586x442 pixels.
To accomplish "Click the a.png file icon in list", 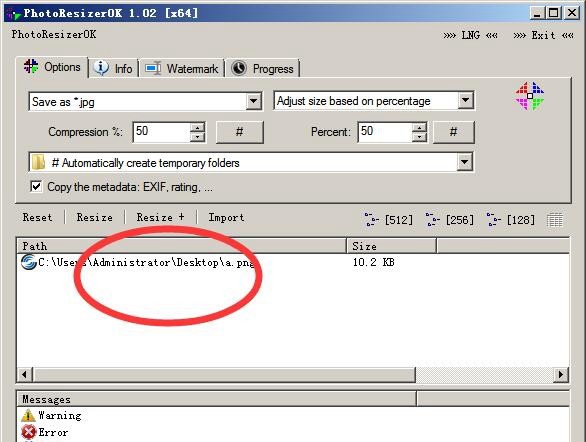I will tap(28, 262).
